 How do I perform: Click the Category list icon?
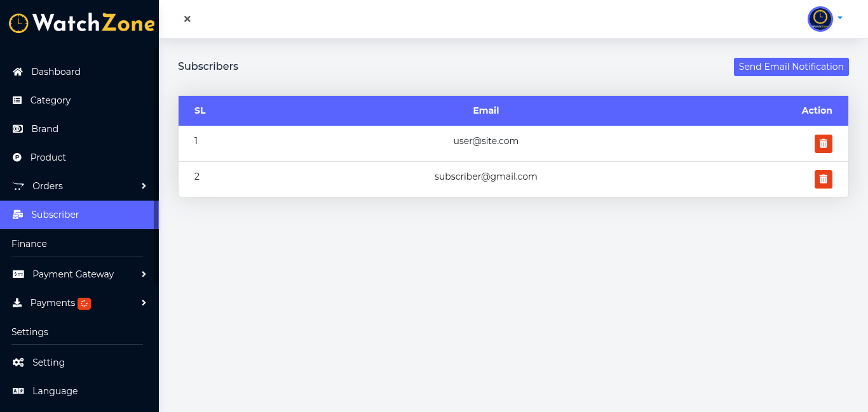[x=17, y=100]
